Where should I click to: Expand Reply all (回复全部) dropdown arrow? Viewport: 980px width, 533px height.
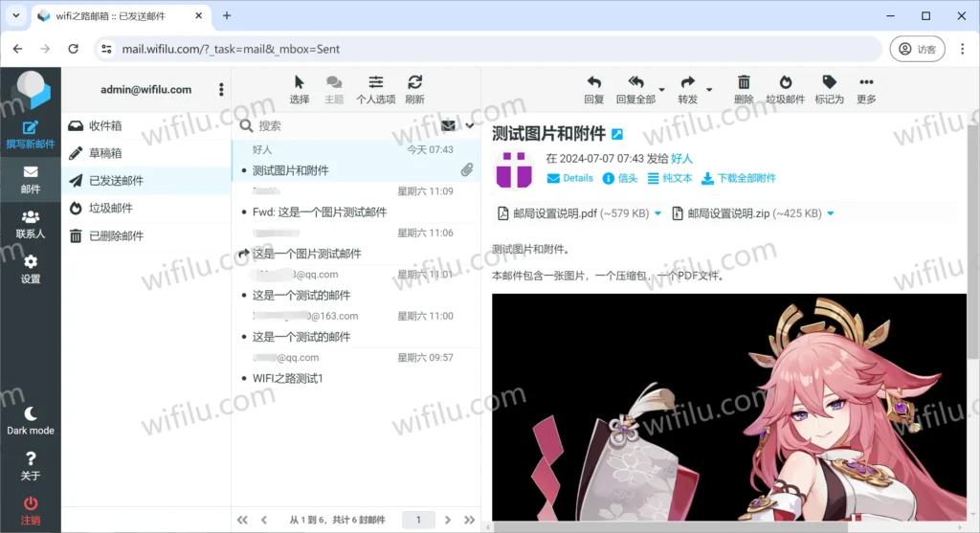(x=660, y=90)
